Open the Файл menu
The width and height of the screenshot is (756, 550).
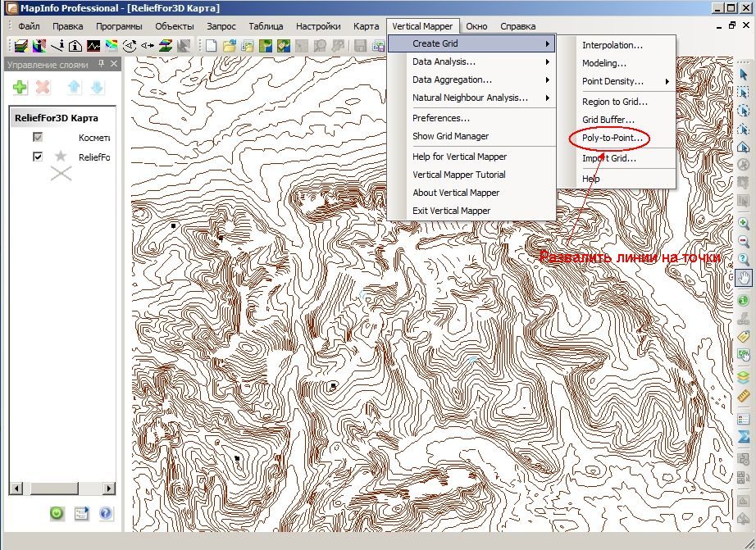(x=29, y=26)
